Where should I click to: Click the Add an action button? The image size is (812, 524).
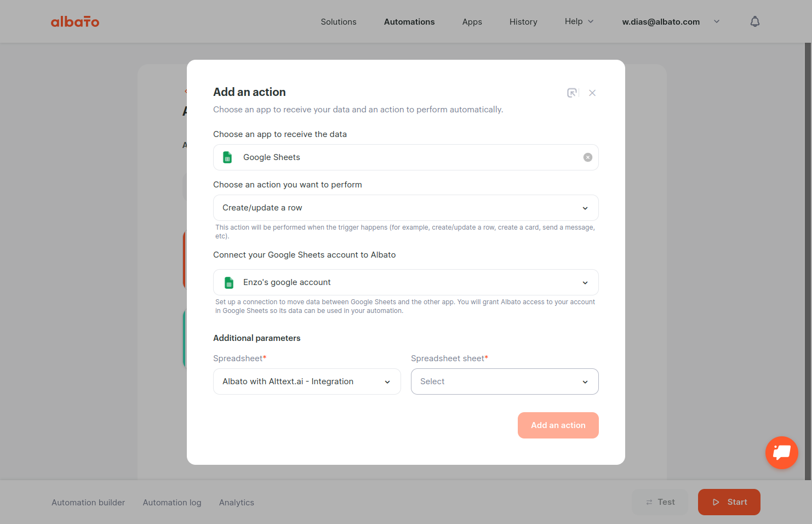pyautogui.click(x=558, y=425)
